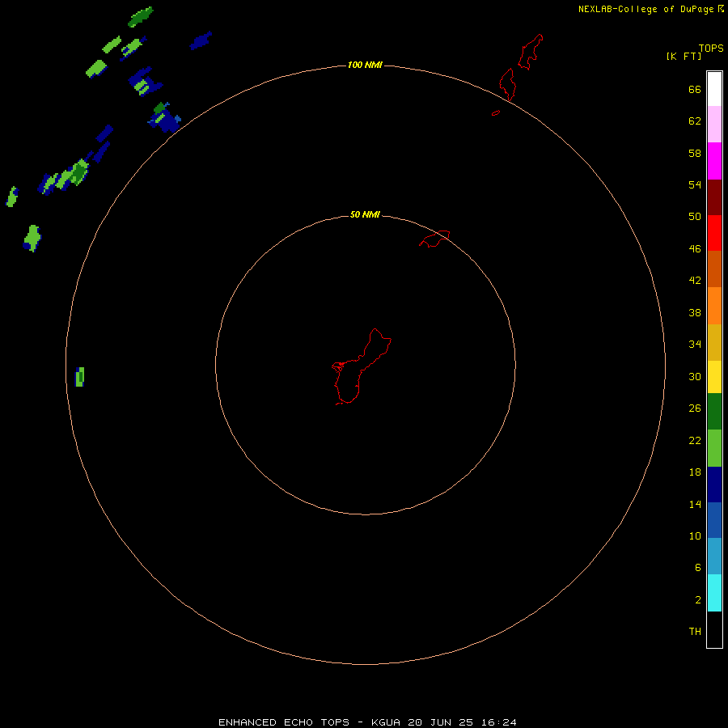Select the gold mustard legend color block
Viewport: 728px width, 728px height.
(714, 342)
